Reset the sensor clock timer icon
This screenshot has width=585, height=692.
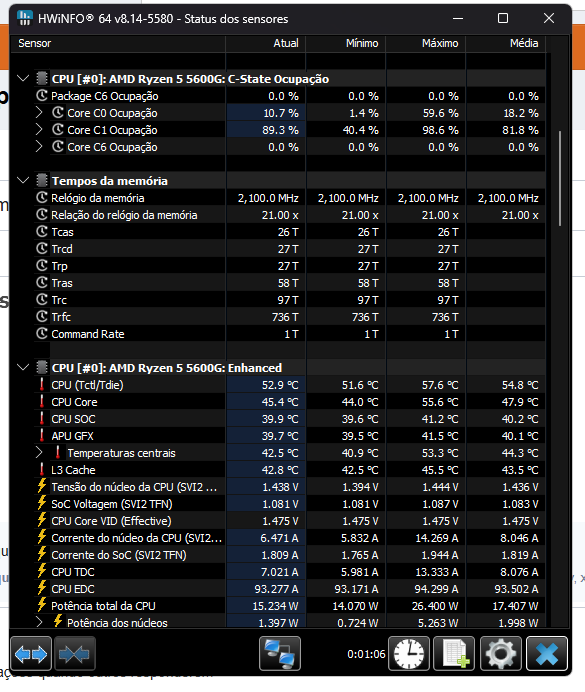point(409,654)
